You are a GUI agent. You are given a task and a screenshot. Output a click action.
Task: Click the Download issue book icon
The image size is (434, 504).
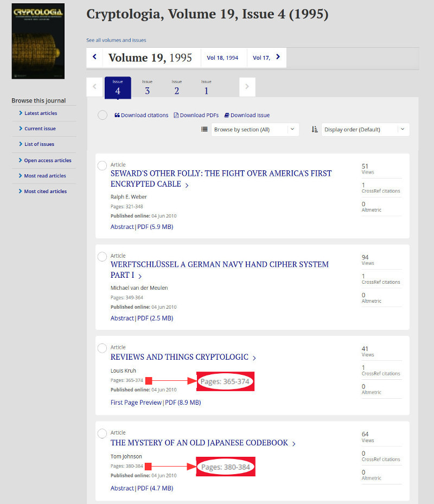[226, 115]
